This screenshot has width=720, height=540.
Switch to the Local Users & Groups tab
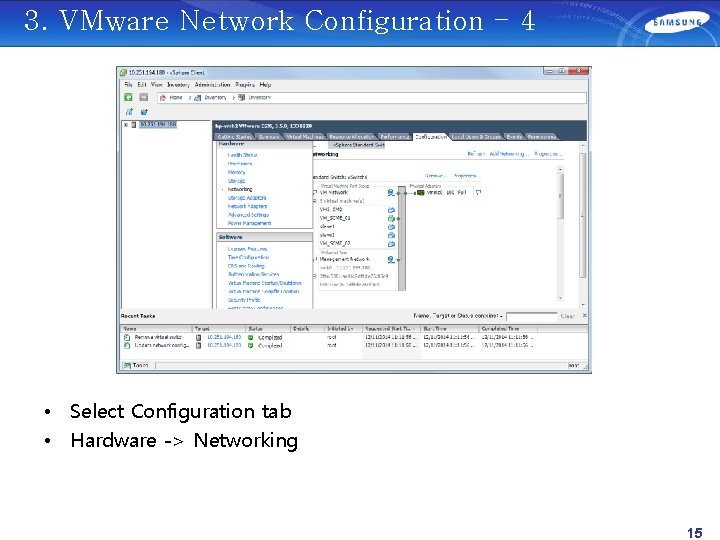(x=477, y=137)
